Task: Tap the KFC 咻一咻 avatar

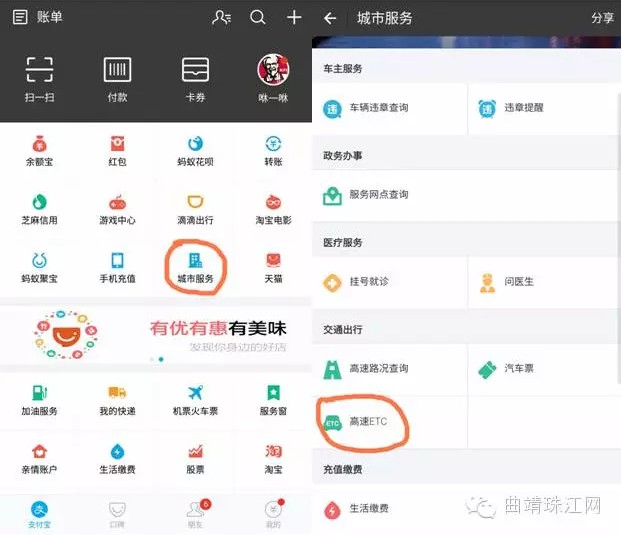Action: [272, 70]
